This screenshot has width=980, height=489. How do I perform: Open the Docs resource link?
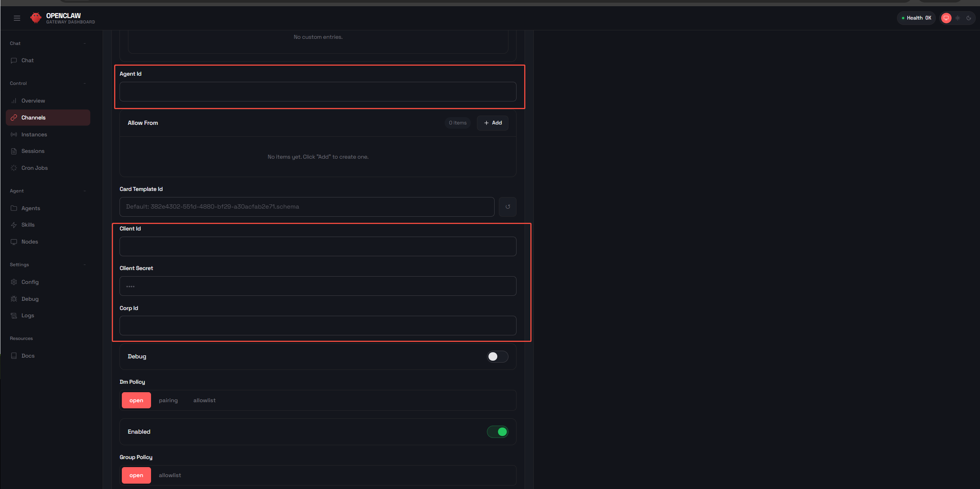click(28, 356)
